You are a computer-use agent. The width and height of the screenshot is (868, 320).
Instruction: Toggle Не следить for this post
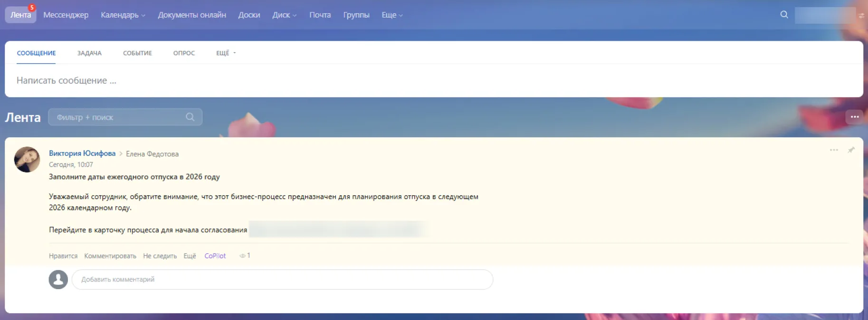point(160,256)
